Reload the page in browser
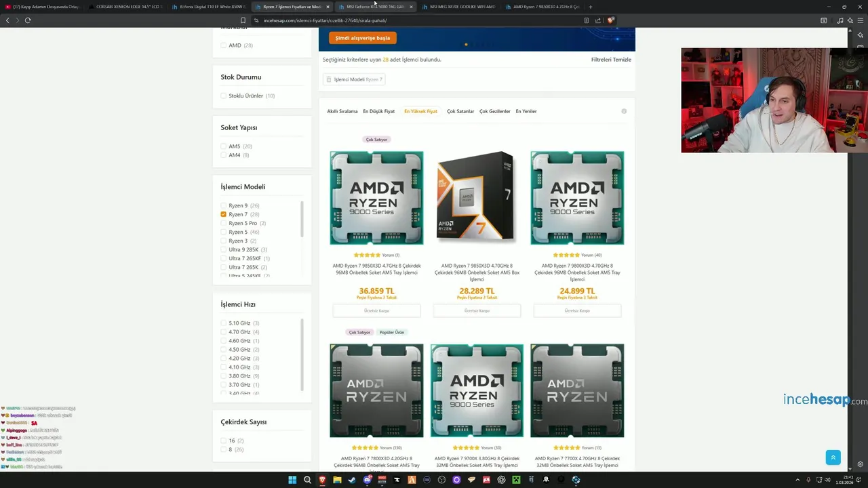The width and height of the screenshot is (868, 488). click(x=28, y=20)
